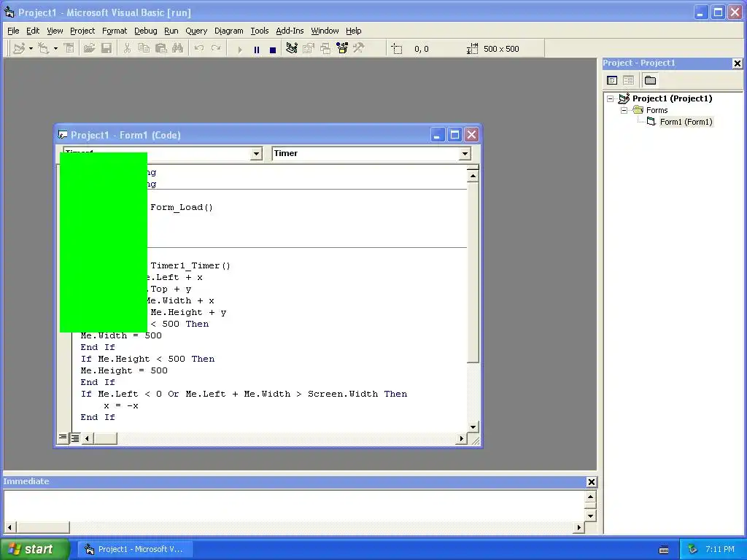
Task: Open the Diagram menu
Action: click(228, 31)
